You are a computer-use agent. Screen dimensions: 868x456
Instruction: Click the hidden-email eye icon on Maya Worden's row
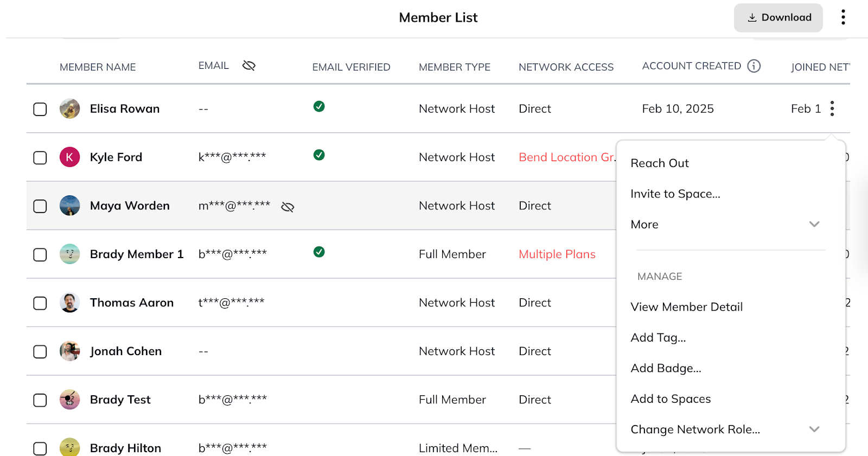point(288,207)
